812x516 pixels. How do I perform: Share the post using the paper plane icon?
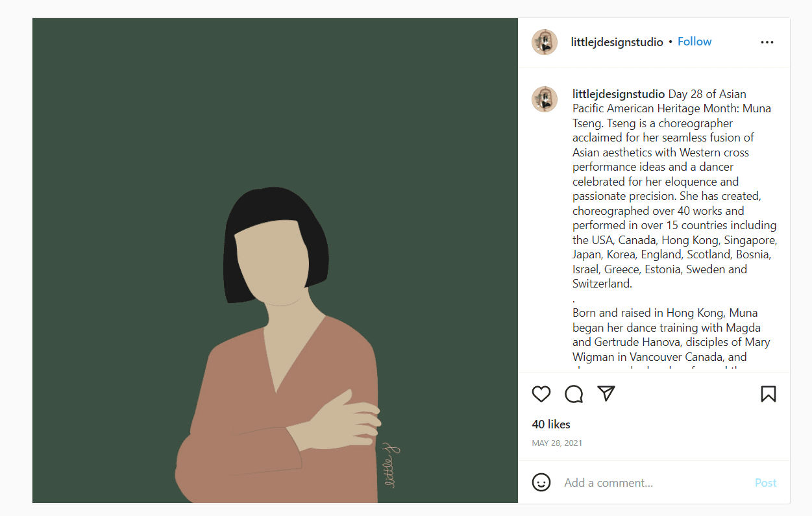click(x=606, y=393)
